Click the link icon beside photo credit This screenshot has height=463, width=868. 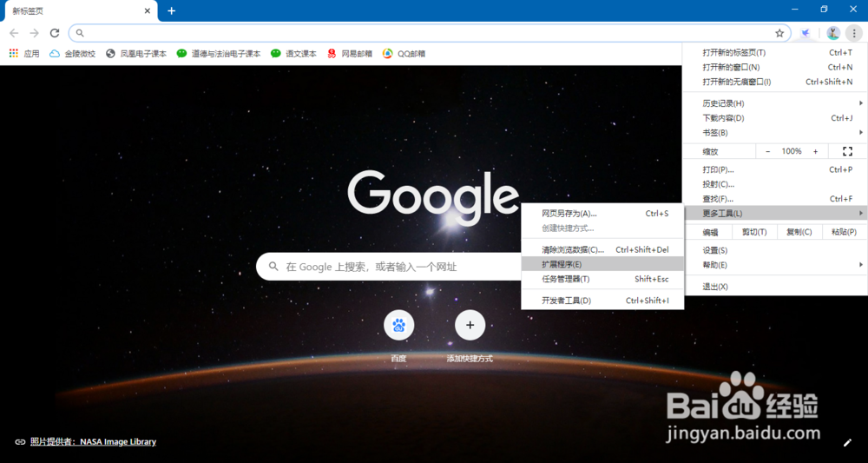pos(20,442)
